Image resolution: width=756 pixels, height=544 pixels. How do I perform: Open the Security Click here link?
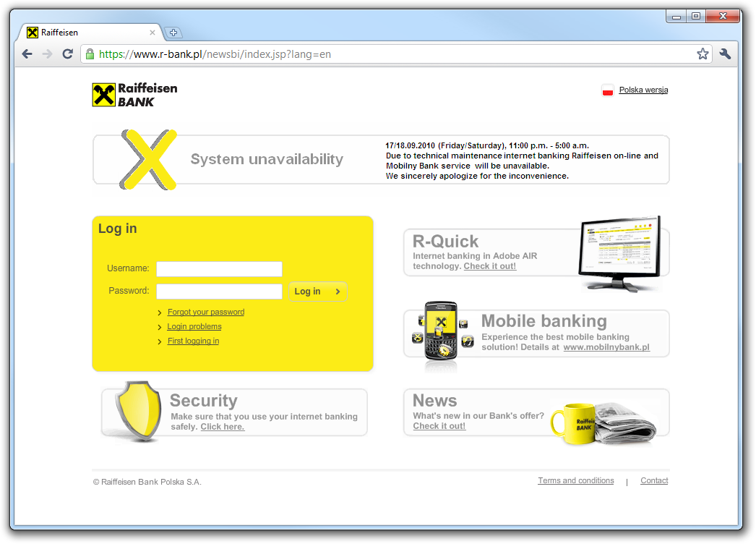click(x=223, y=427)
